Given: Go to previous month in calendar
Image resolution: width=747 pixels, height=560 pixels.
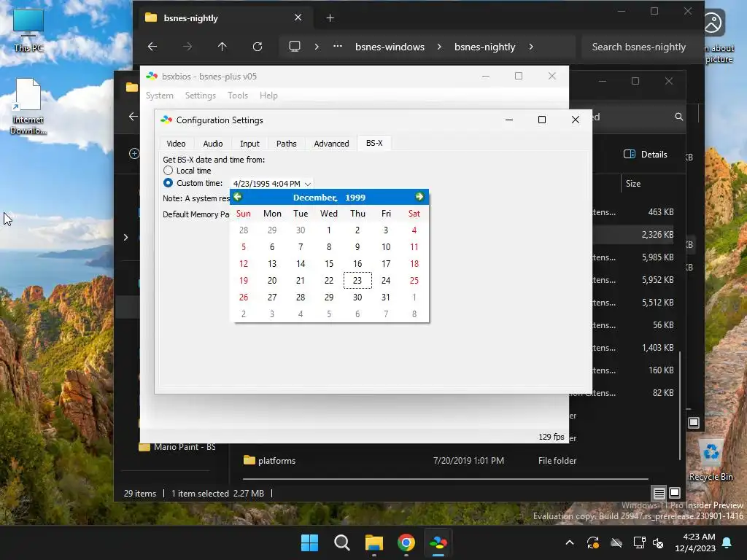Looking at the screenshot, I should pos(238,197).
